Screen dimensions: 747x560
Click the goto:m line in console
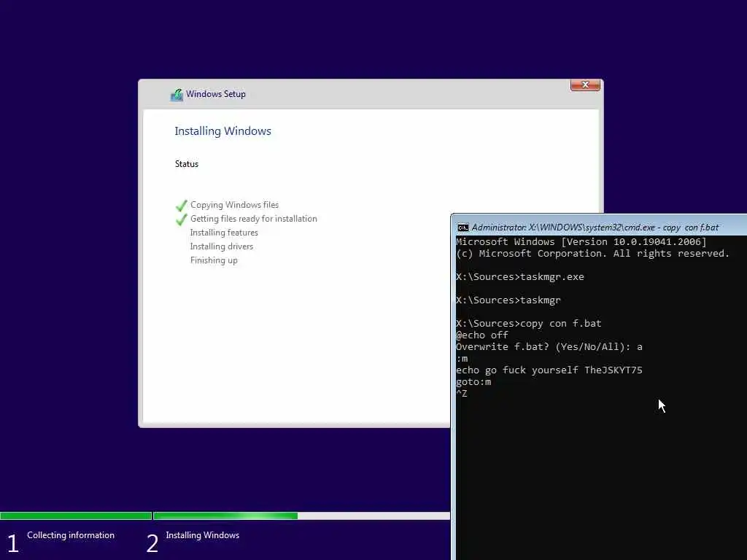(x=473, y=382)
